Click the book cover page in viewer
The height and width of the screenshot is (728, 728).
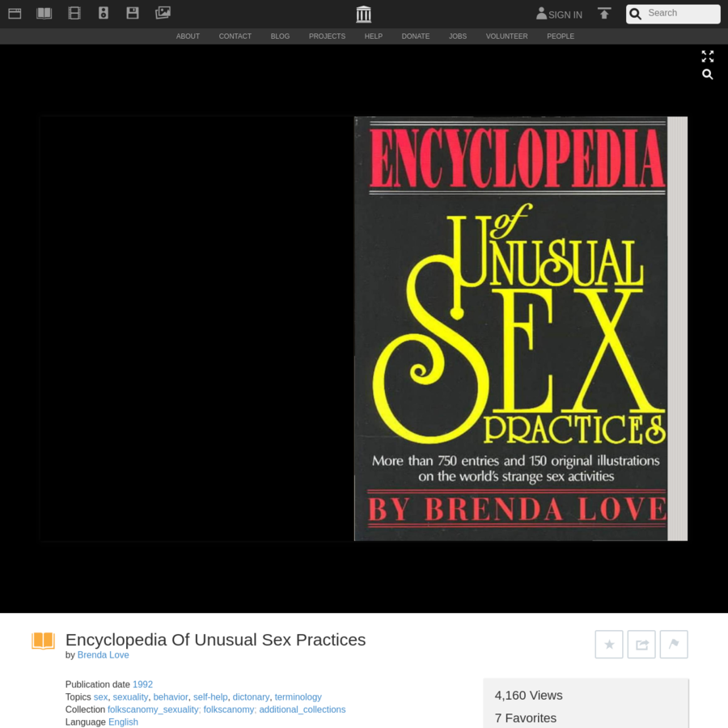(510, 328)
